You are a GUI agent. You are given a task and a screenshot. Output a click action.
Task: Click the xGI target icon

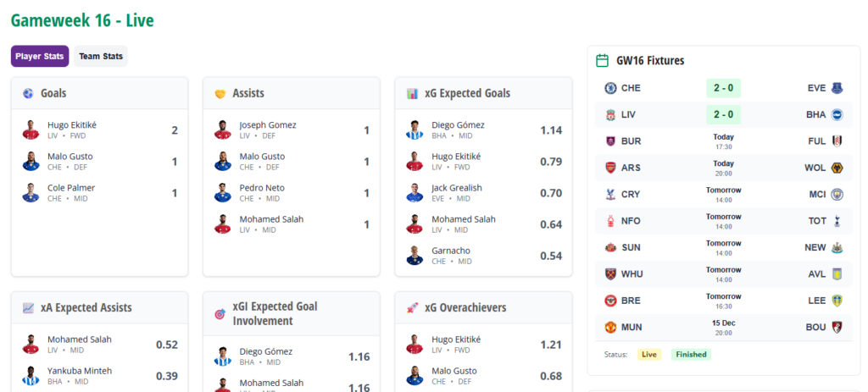click(x=220, y=314)
